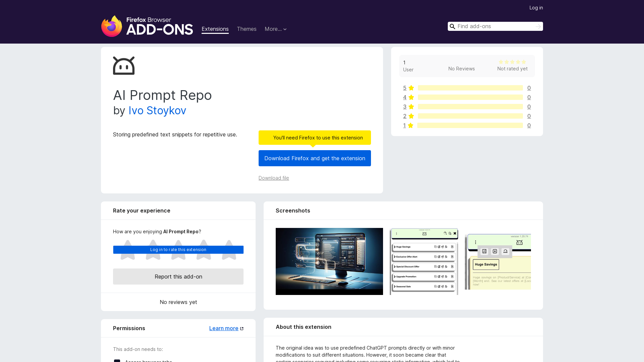Click the 'About this extension' heading
The height and width of the screenshot is (362, 644).
[304, 327]
